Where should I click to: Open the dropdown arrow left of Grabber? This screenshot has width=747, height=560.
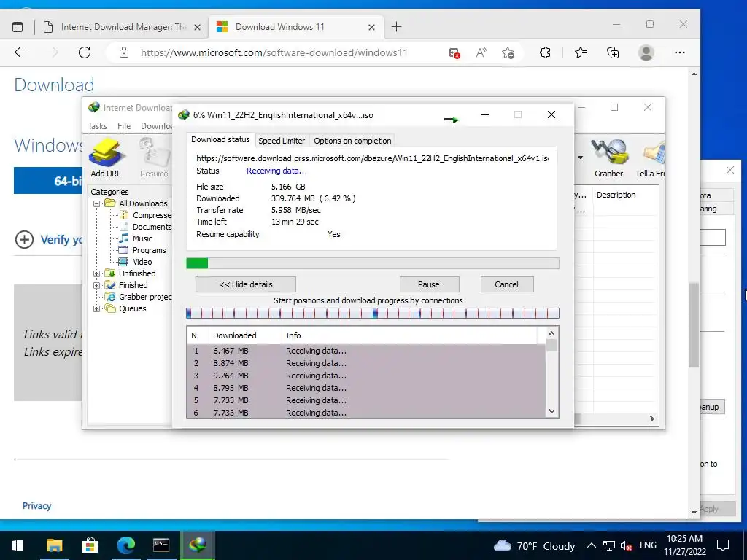[580, 157]
